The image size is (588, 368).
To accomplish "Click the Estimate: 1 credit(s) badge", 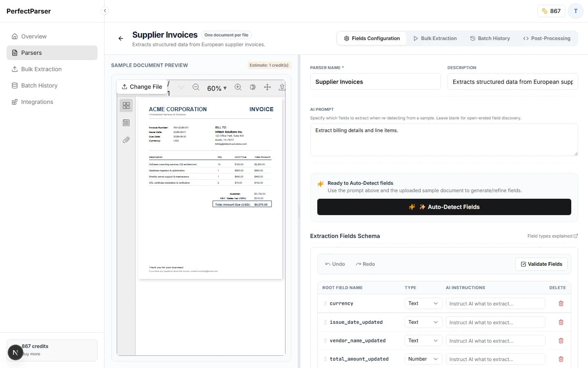I will point(269,65).
